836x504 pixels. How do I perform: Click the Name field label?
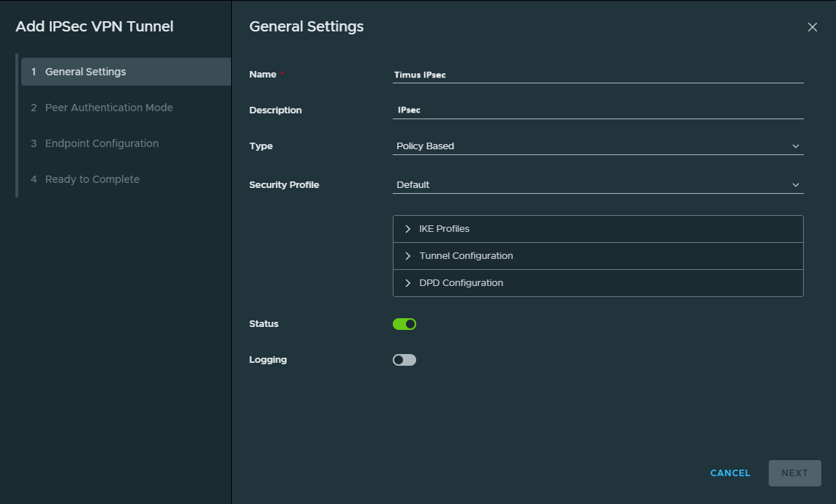pyautogui.click(x=263, y=75)
